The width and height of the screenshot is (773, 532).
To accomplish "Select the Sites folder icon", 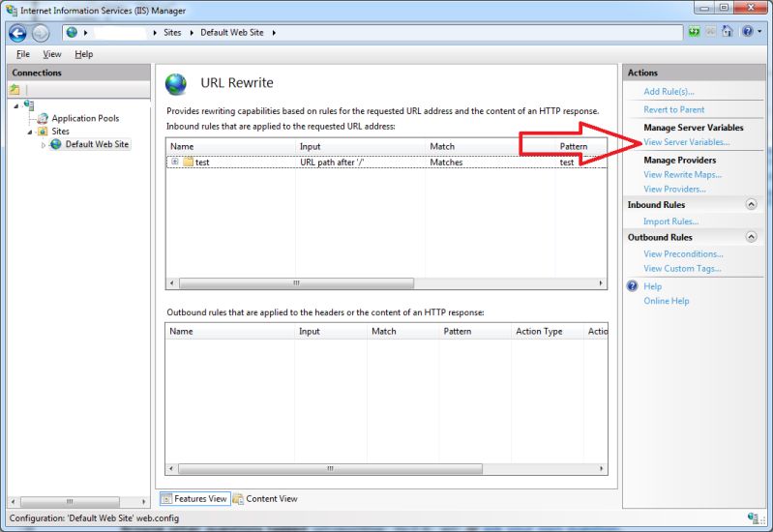I will (x=43, y=132).
